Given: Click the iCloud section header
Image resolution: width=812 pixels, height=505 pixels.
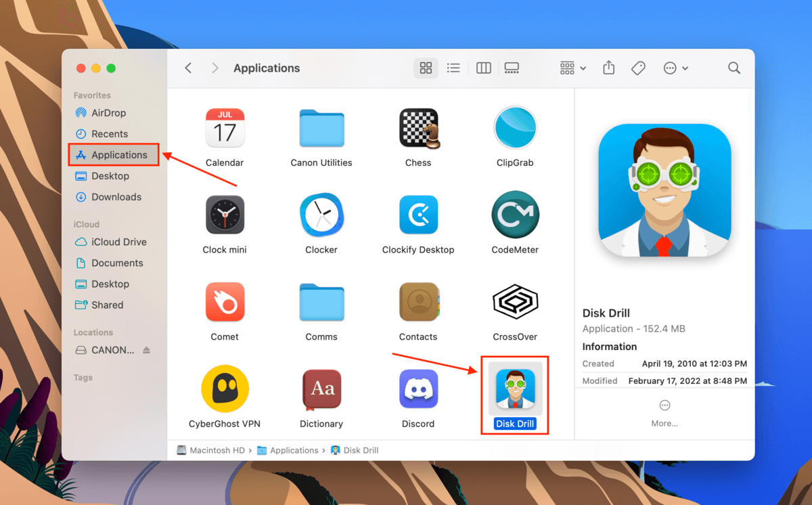Looking at the screenshot, I should [87, 224].
